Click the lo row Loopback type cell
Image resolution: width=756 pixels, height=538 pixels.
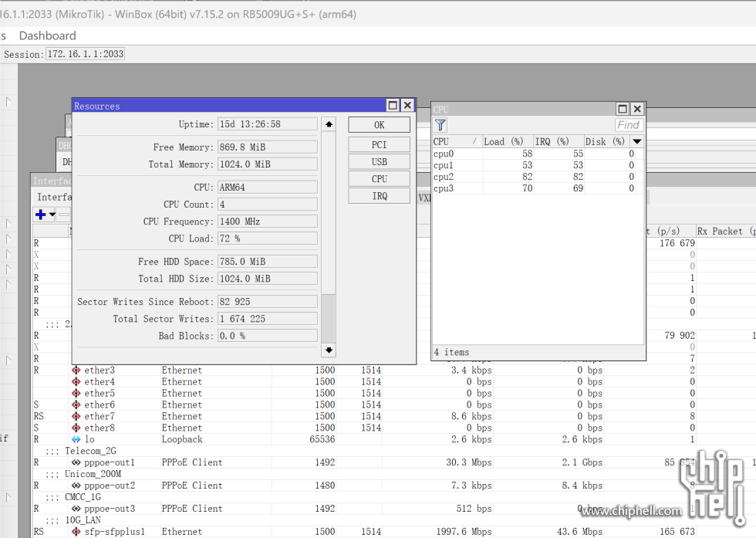click(x=182, y=439)
